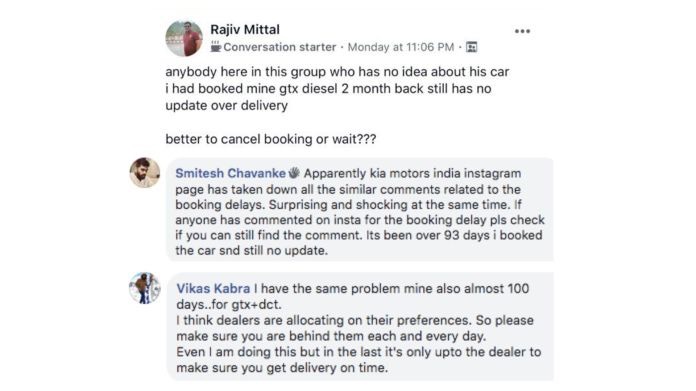Click the line 'better to cancel booking or wait???'
This screenshot has height=391, width=696.
pos(271,139)
